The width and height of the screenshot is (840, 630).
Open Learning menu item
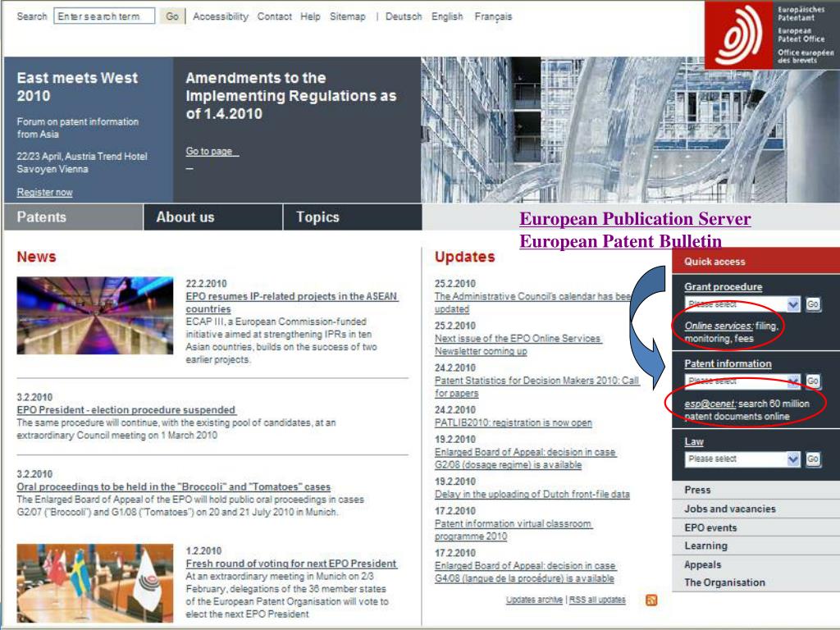point(756,546)
